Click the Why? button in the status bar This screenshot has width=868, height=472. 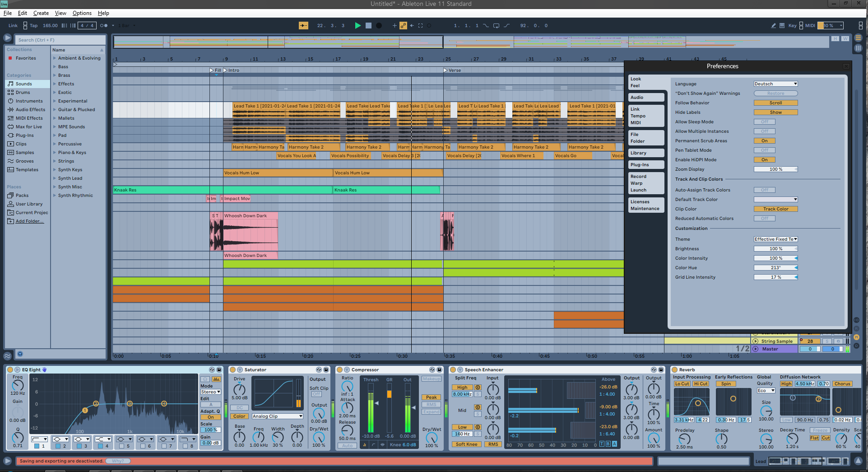click(118, 461)
